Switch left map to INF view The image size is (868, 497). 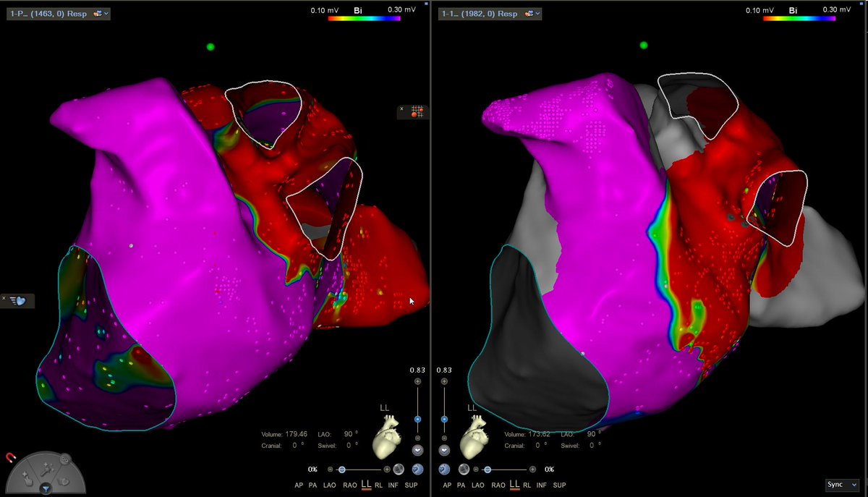[x=393, y=485]
